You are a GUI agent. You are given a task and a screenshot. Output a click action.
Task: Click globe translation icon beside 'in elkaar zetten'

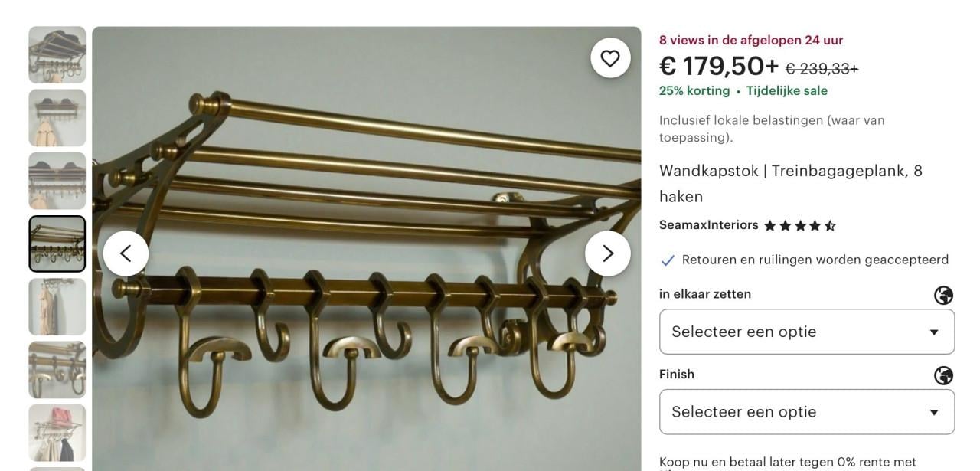click(x=943, y=295)
